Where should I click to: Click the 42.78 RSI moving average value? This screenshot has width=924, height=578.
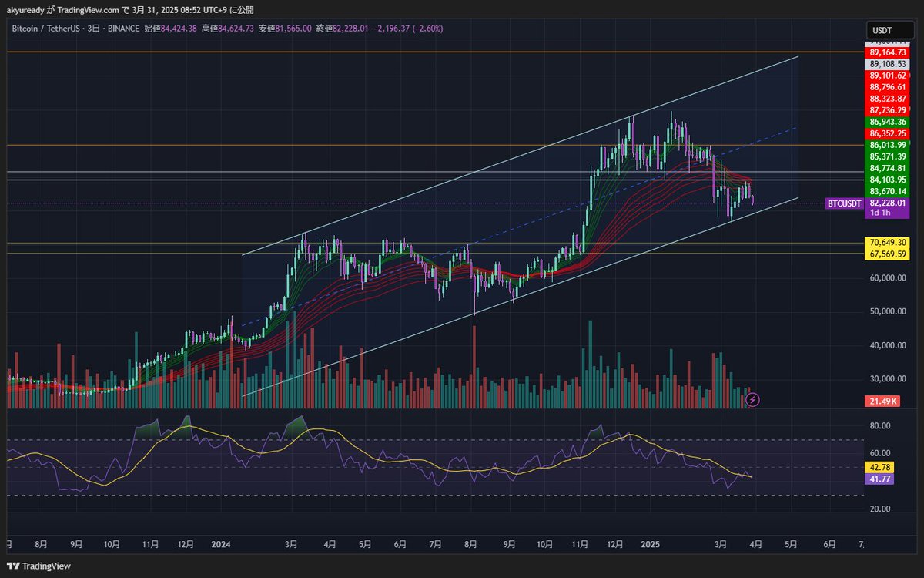point(879,468)
